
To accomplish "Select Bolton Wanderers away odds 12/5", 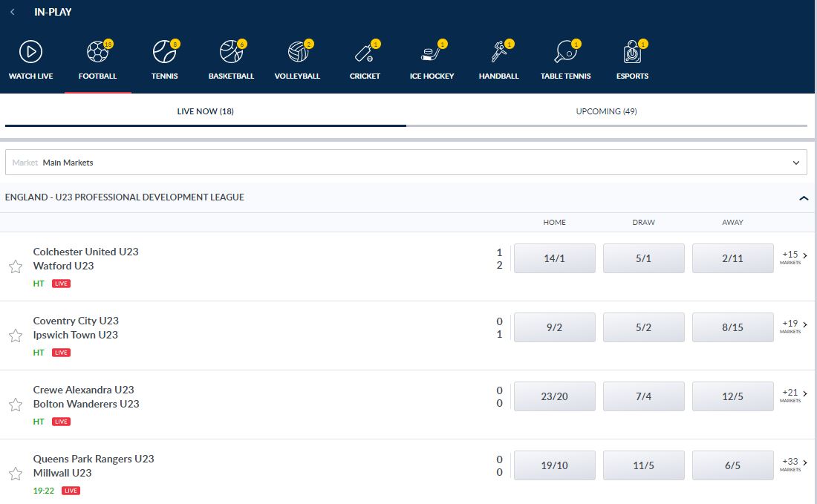I will click(x=732, y=396).
